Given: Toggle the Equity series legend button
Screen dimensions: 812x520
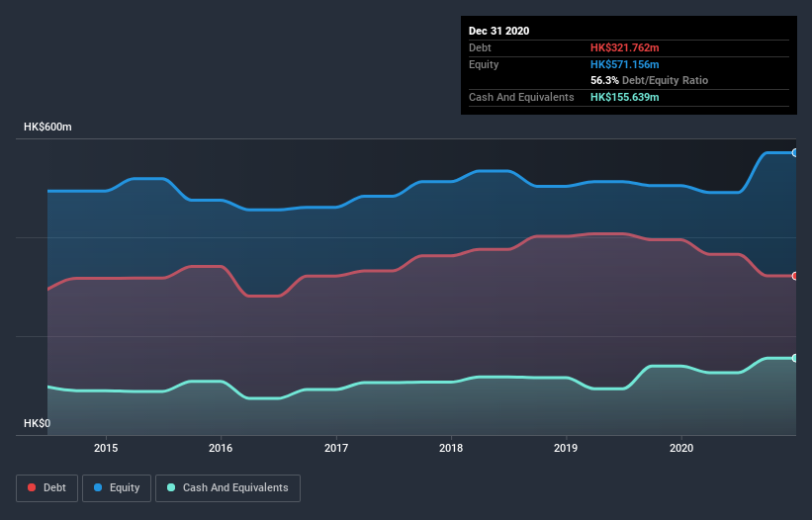Looking at the screenshot, I should (x=117, y=488).
